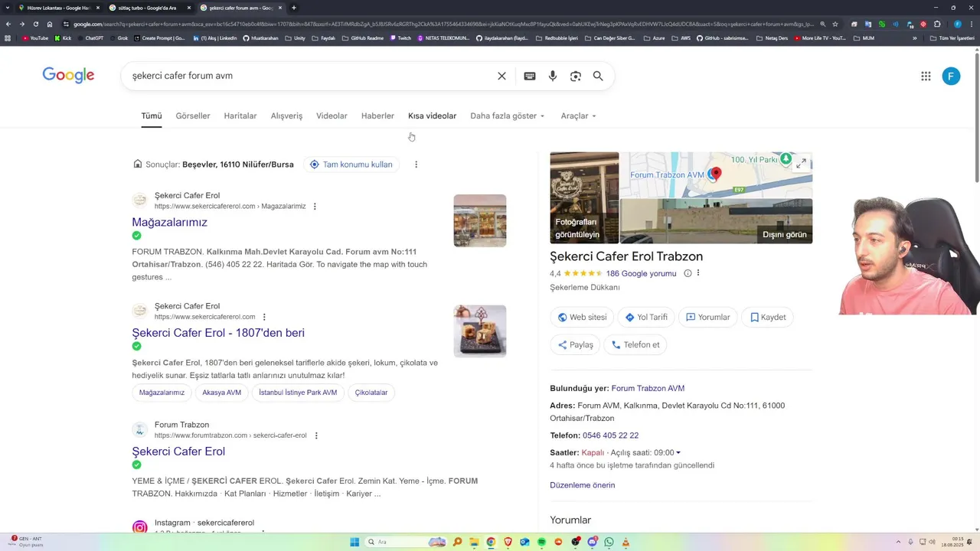Viewport: 980px width, 551px height.
Task: Open the YouTube bookmark
Action: 35,37
